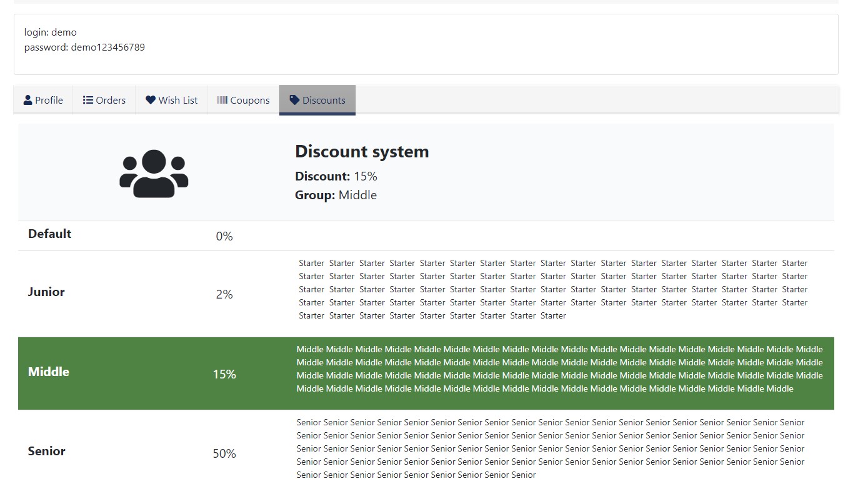Click the barcode icon on the Coupons tab
868x494 pixels.
pos(222,100)
